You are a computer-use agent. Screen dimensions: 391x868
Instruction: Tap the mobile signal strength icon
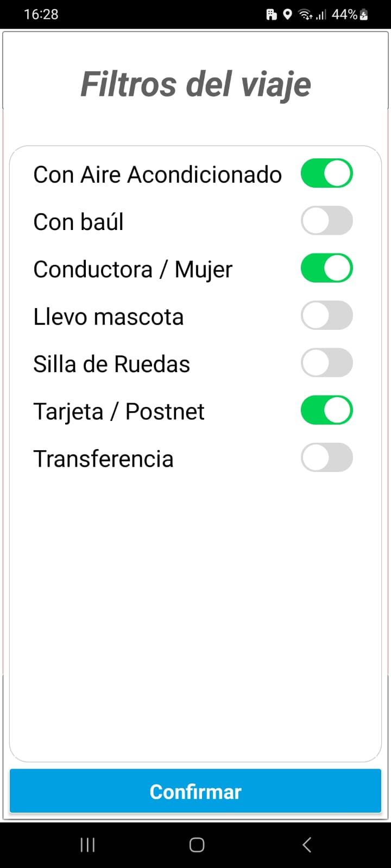(321, 15)
